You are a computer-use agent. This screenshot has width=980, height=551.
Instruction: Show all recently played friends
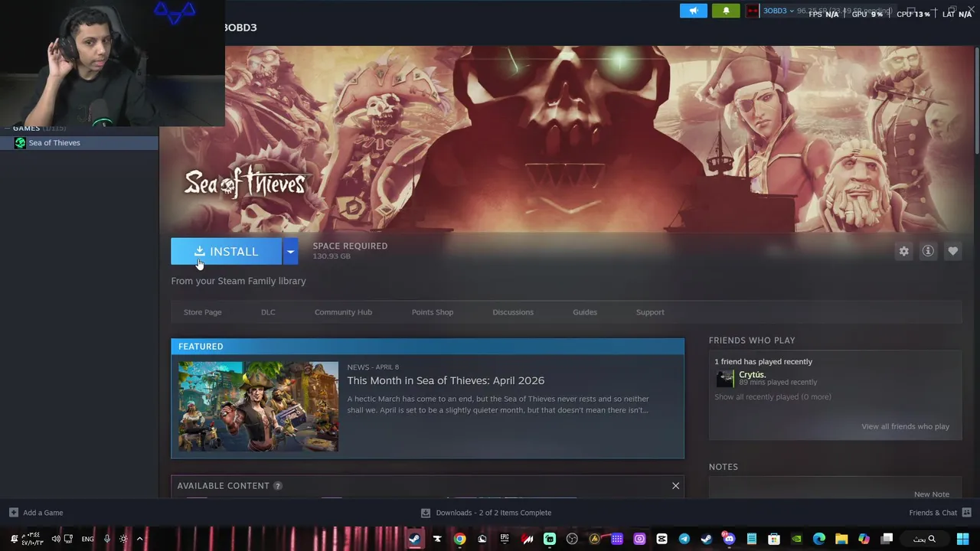coord(773,397)
